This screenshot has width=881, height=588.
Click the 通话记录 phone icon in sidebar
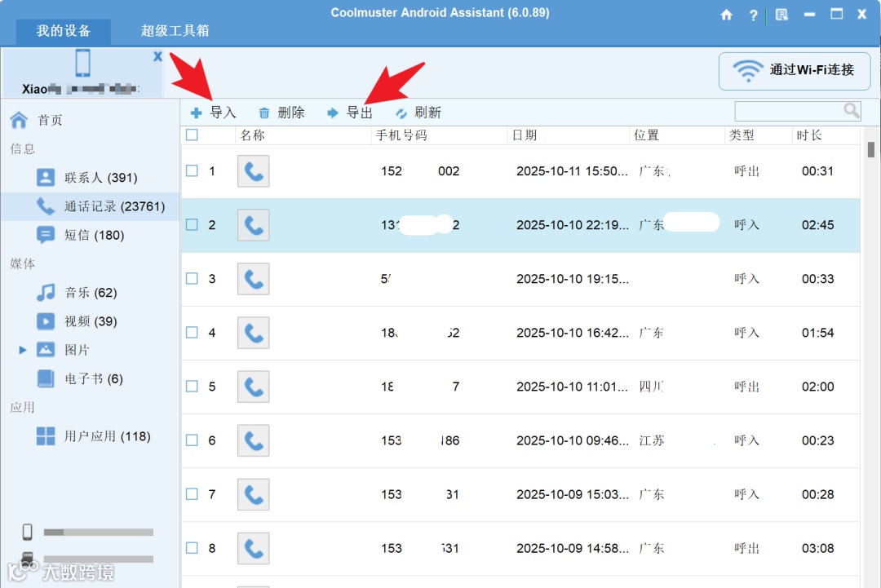click(x=46, y=206)
